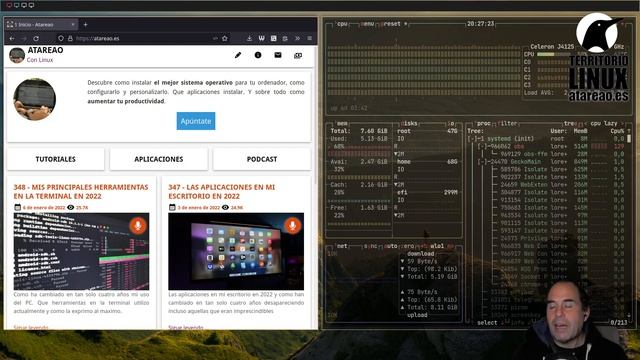The width and height of the screenshot is (640, 360).
Task: Click the preset option in the btop header
Action: (x=392, y=24)
